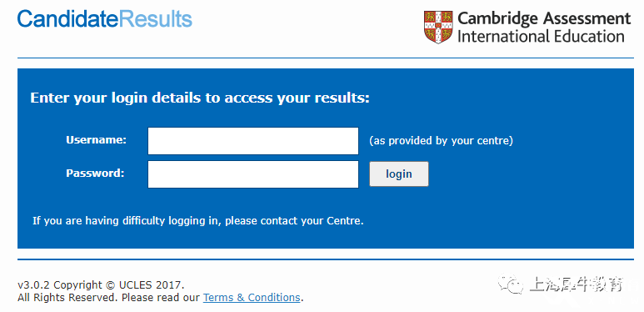Image resolution: width=644 pixels, height=312 pixels.
Task: Submit with the login button
Action: (x=399, y=174)
